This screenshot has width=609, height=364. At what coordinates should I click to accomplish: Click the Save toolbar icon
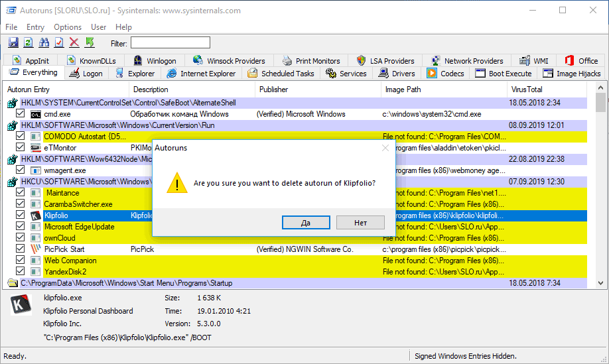point(13,42)
